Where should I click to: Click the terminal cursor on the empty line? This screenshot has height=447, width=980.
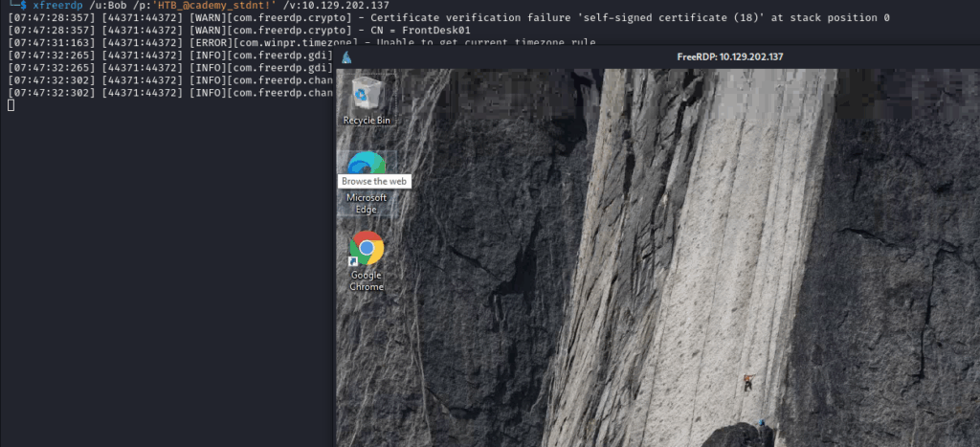click(11, 104)
